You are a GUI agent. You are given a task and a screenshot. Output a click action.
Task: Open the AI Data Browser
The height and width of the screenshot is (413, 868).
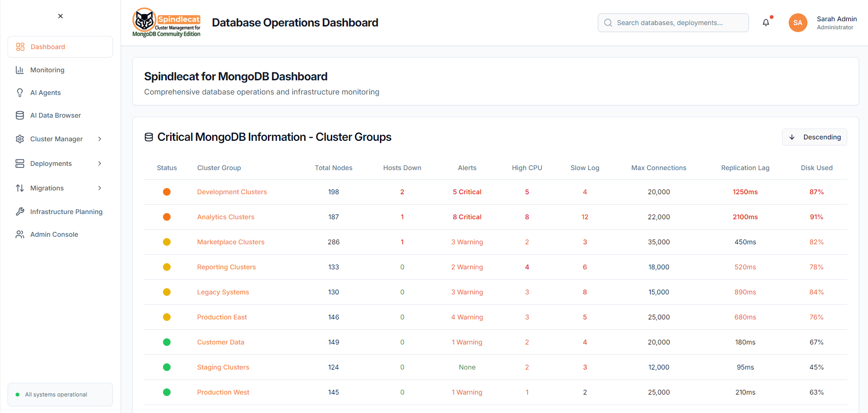pyautogui.click(x=60, y=115)
